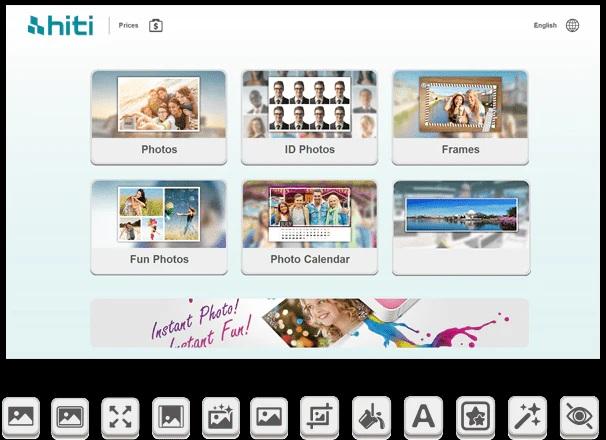606x440 pixels.
Task: Select the letter A text icon
Action: coord(424,417)
